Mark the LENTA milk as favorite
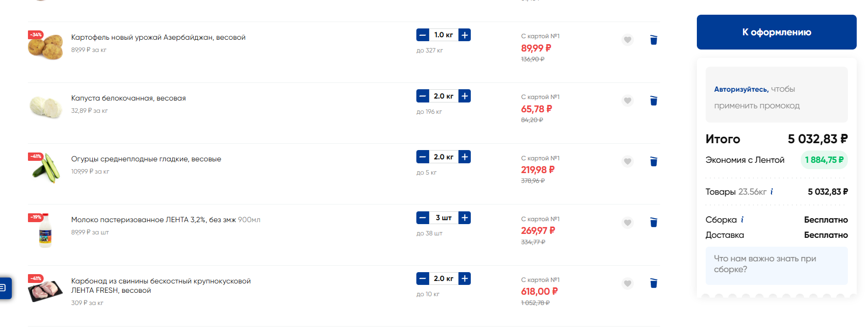868x331 pixels. (x=627, y=223)
